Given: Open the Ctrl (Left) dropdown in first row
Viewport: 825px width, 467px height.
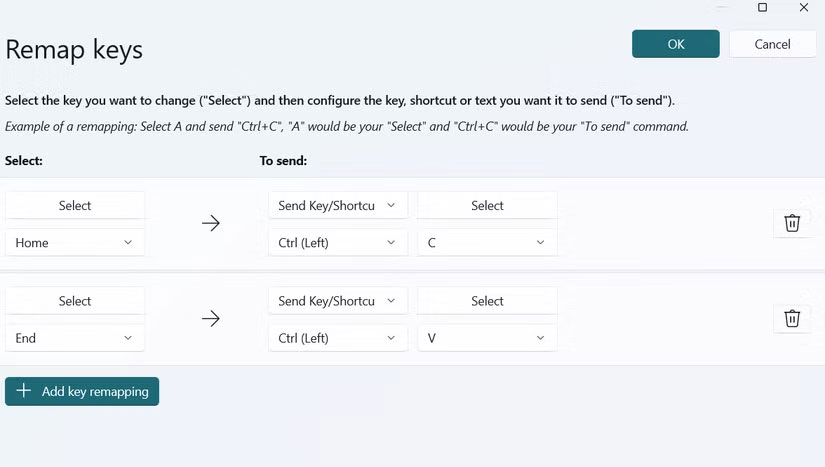Looking at the screenshot, I should pos(338,243).
